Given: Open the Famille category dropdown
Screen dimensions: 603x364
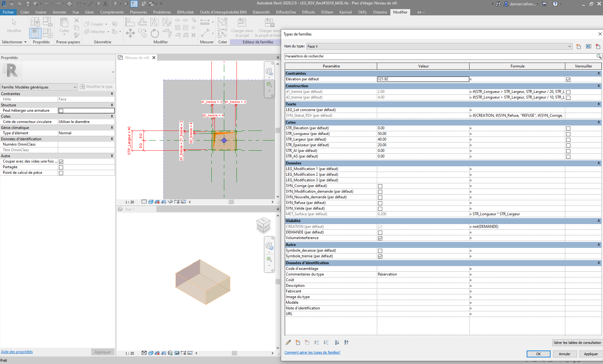Looking at the screenshot, I should (x=75, y=87).
